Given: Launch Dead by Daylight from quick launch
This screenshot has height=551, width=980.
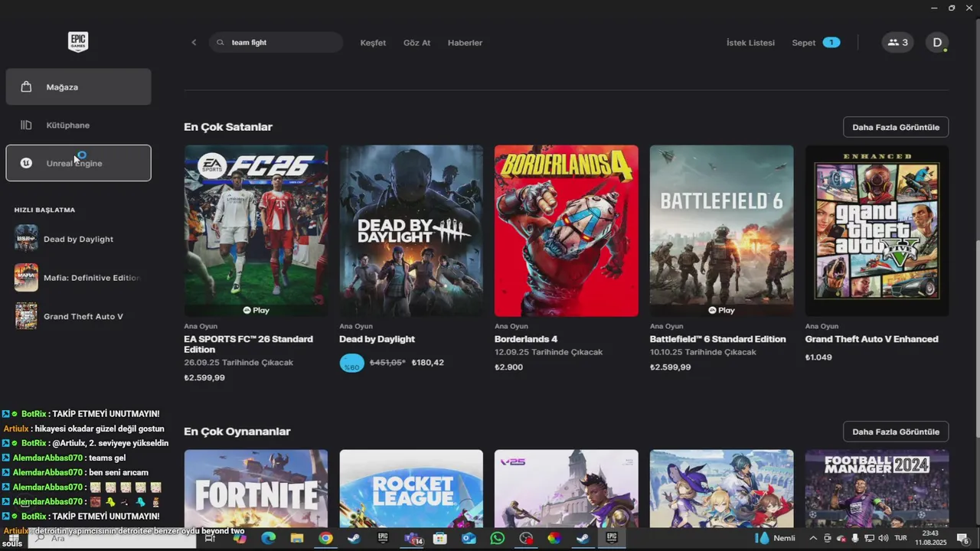Looking at the screenshot, I should (x=78, y=239).
